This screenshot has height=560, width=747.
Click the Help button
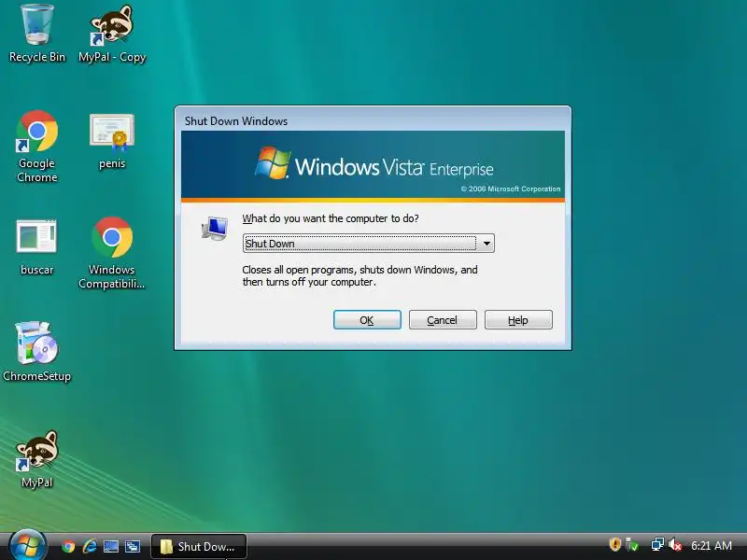click(x=518, y=320)
